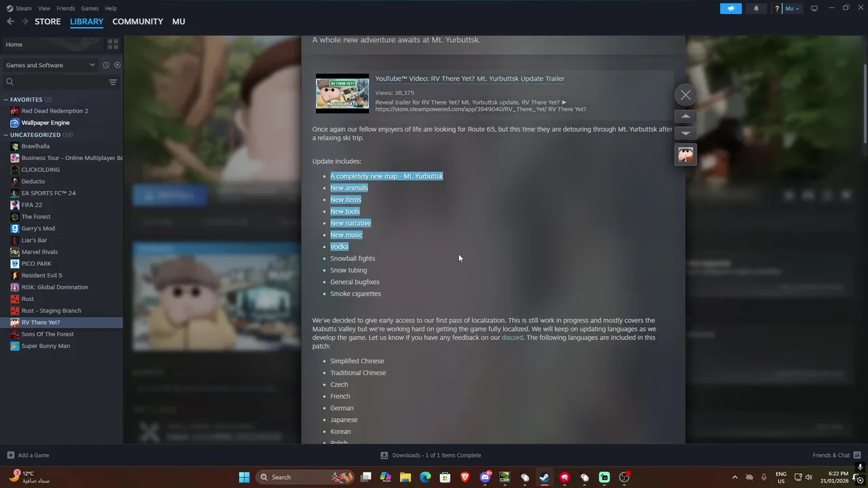The height and width of the screenshot is (488, 868).
Task: Navigate back with the left arrow
Action: [10, 22]
